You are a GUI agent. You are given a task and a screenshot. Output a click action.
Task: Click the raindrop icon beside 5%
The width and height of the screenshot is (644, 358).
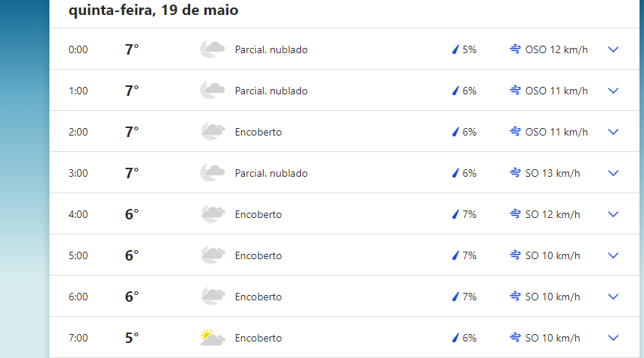tap(455, 49)
